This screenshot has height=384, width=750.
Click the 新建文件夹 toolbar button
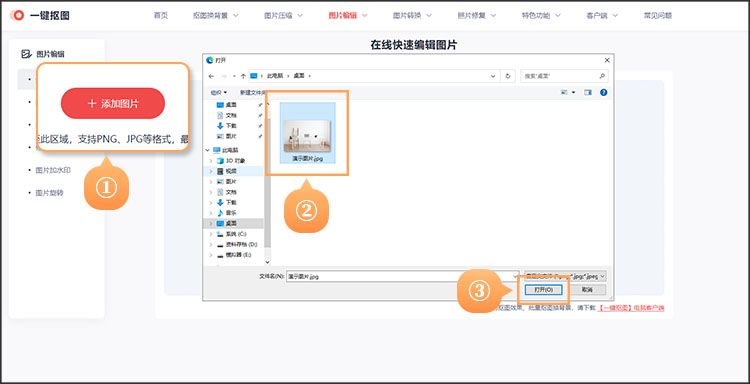252,92
